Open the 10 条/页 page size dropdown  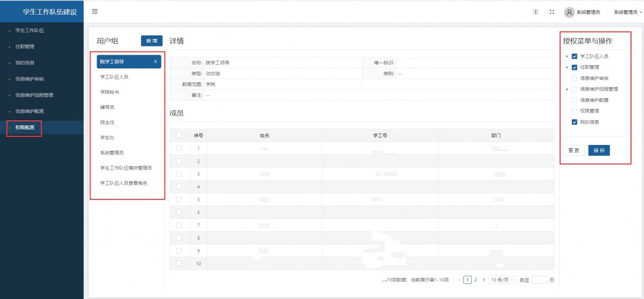pyautogui.click(x=502, y=280)
